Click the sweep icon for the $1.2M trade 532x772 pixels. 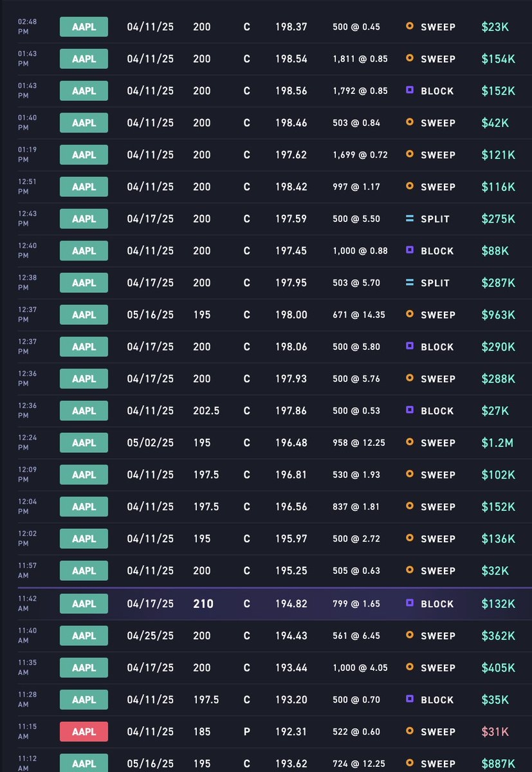point(409,443)
